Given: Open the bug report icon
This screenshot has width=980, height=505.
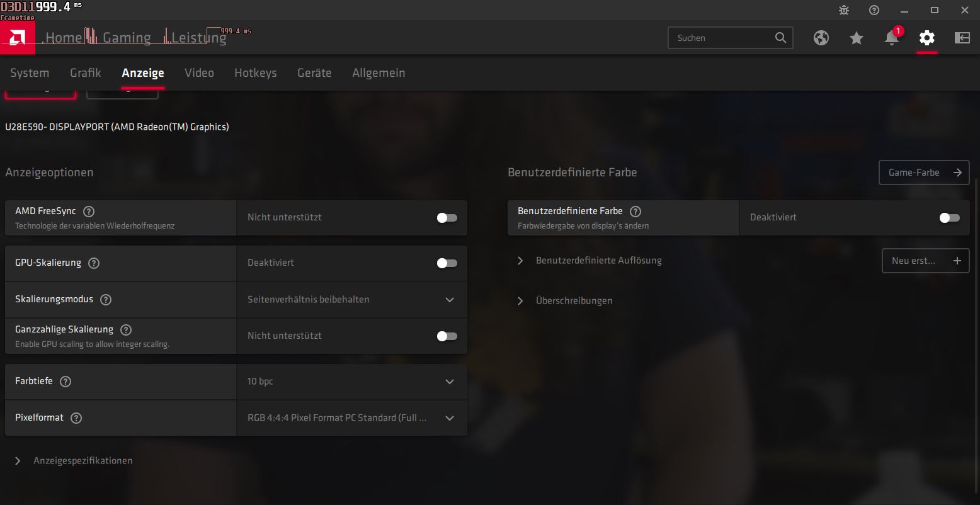Looking at the screenshot, I should [x=844, y=10].
